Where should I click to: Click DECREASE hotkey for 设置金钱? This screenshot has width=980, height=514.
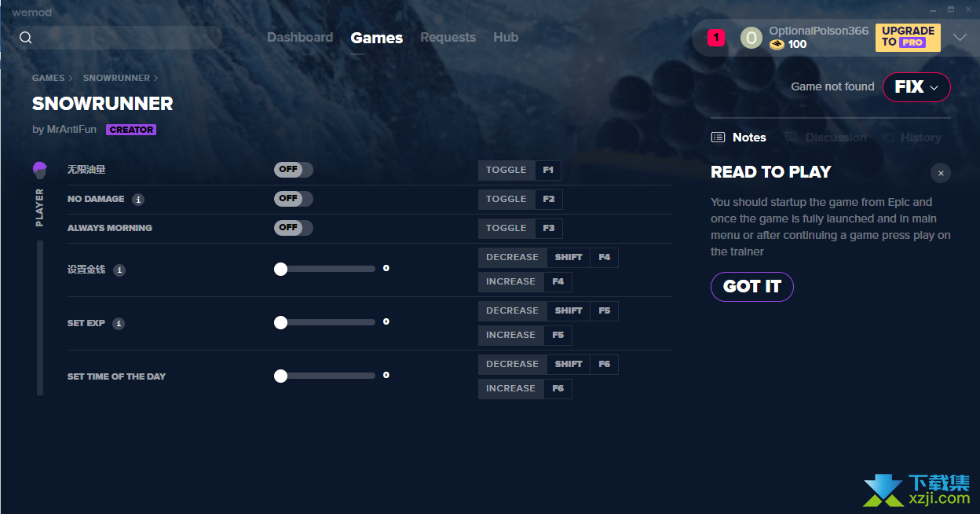(512, 258)
